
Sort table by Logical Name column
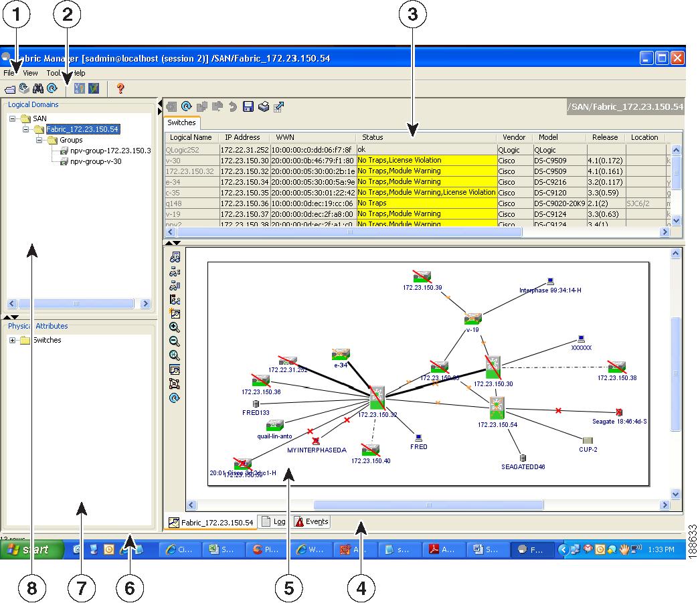[191, 137]
